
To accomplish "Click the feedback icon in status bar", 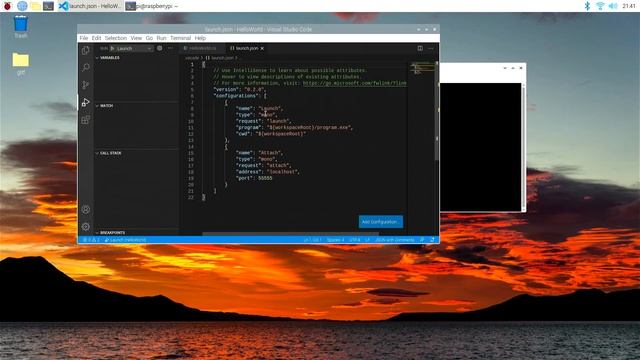I will (422, 240).
